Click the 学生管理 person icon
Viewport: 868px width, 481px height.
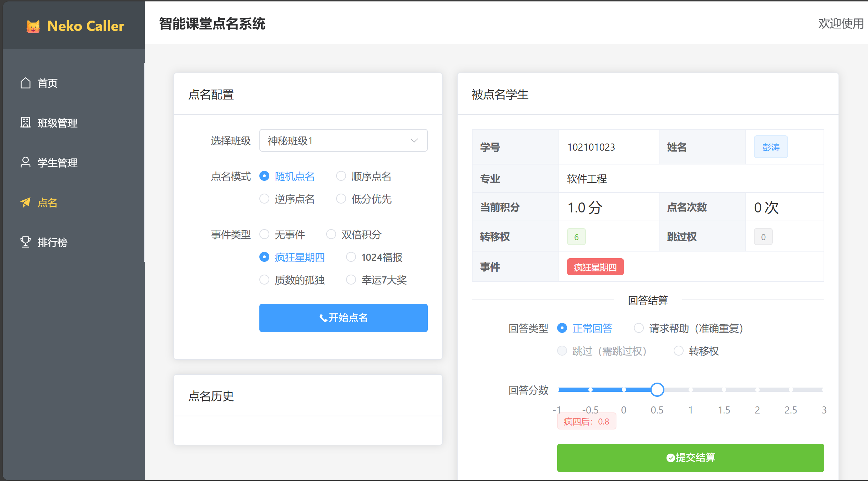[x=25, y=162]
